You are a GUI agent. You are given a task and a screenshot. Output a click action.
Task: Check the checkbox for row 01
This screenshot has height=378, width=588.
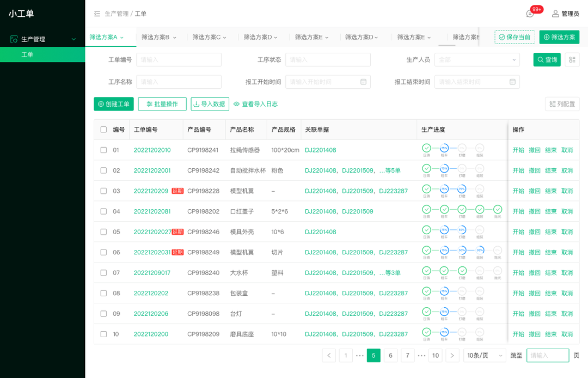click(103, 150)
